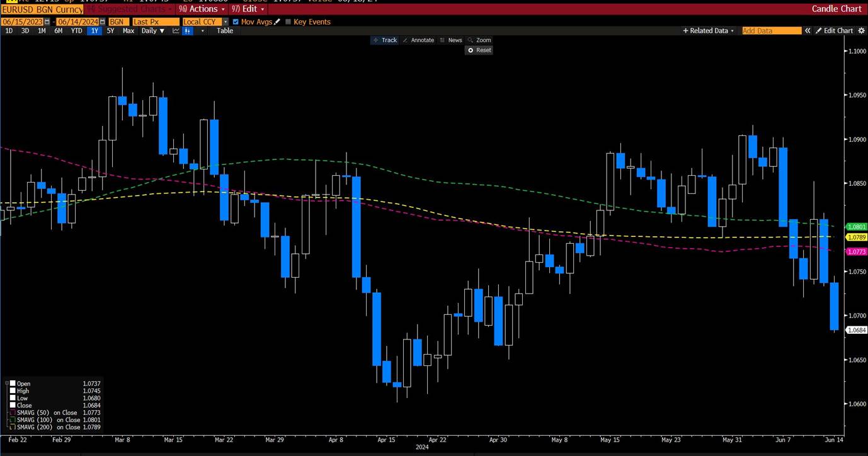Image resolution: width=868 pixels, height=456 pixels.
Task: Open the Edit dropdown menu
Action: [248, 9]
